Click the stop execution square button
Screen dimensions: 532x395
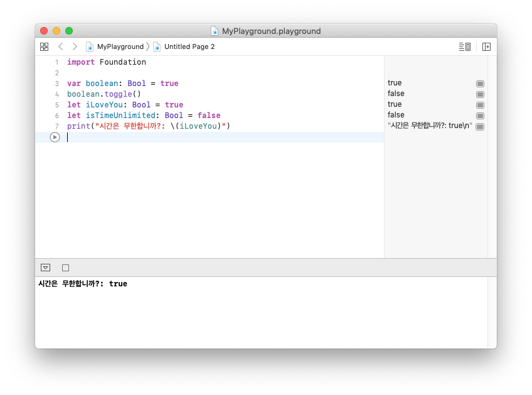pyautogui.click(x=65, y=268)
